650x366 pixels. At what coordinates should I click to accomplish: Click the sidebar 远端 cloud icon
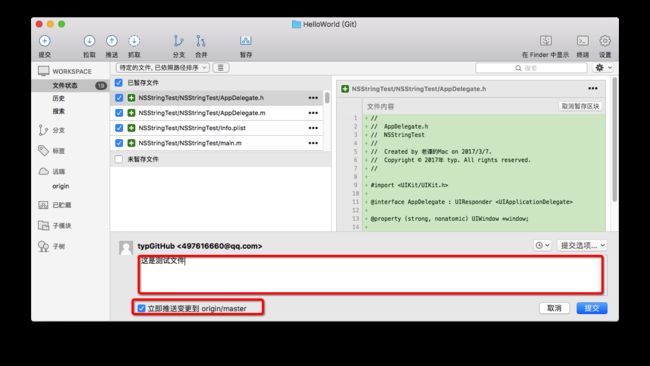[x=44, y=171]
